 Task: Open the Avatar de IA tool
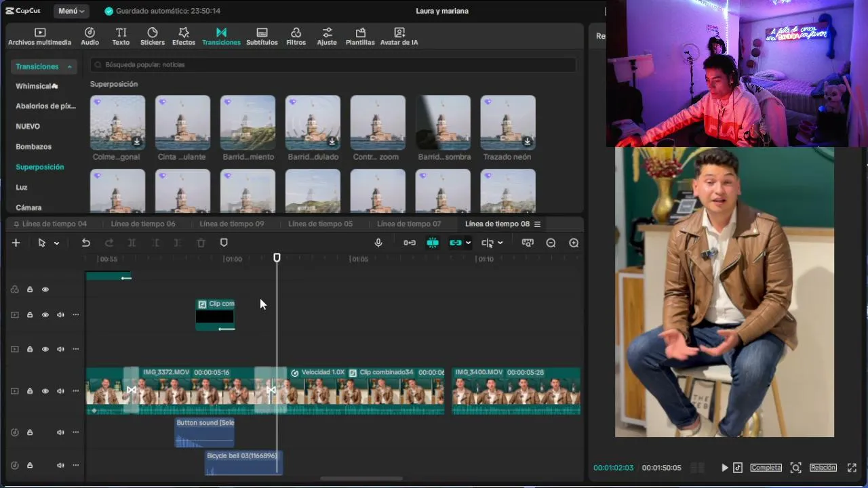click(x=399, y=37)
